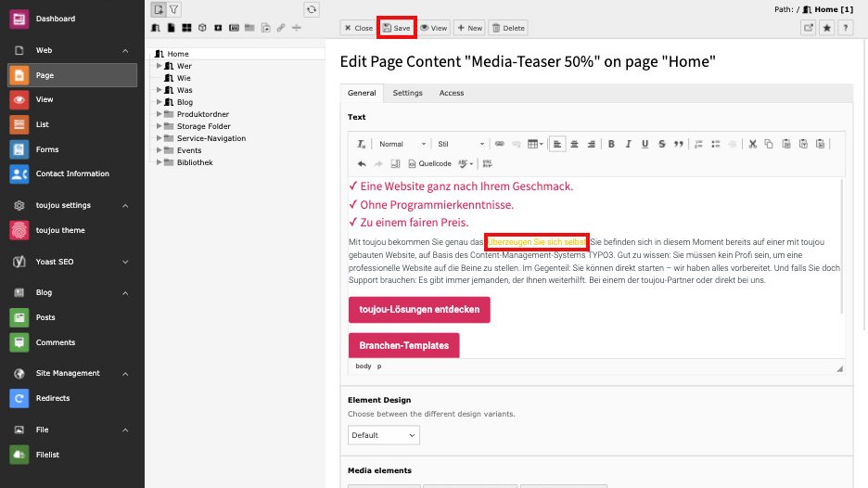Toggle Quellcode source view
The image size is (868, 488).
click(x=428, y=163)
